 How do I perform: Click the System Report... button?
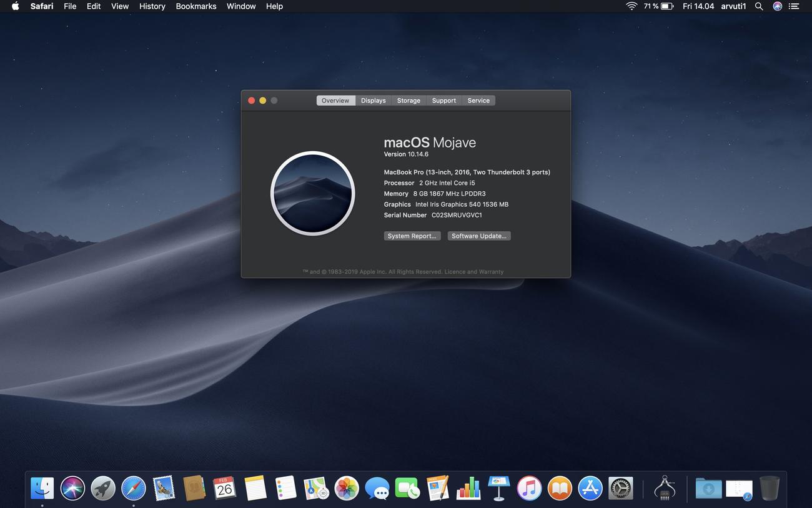(412, 236)
